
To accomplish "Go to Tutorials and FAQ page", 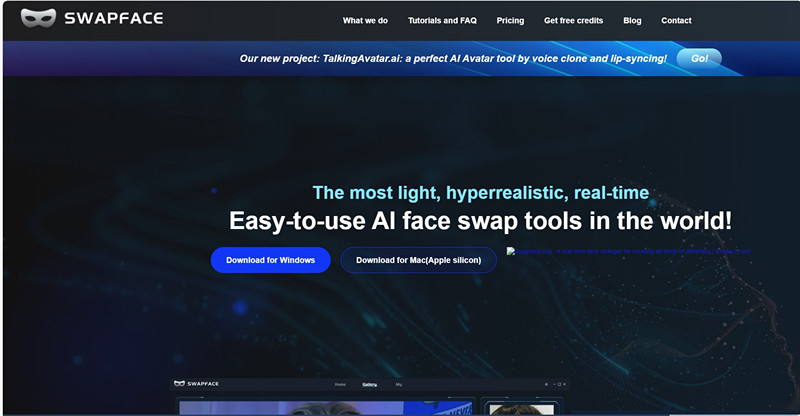I will click(x=442, y=20).
